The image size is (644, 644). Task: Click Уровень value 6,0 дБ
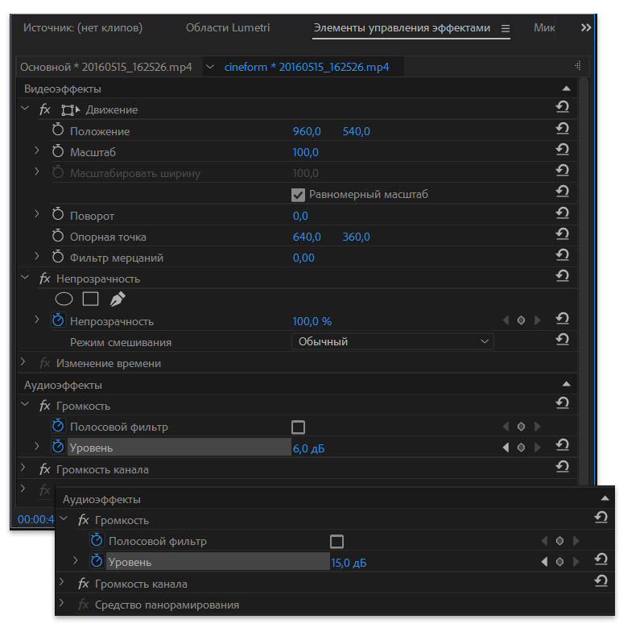point(308,449)
